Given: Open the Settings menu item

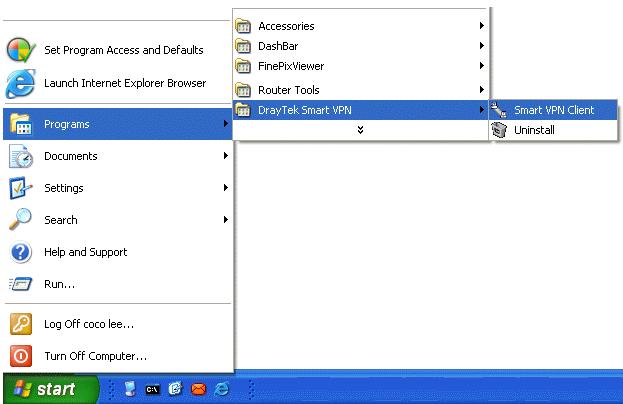Looking at the screenshot, I should tap(64, 188).
